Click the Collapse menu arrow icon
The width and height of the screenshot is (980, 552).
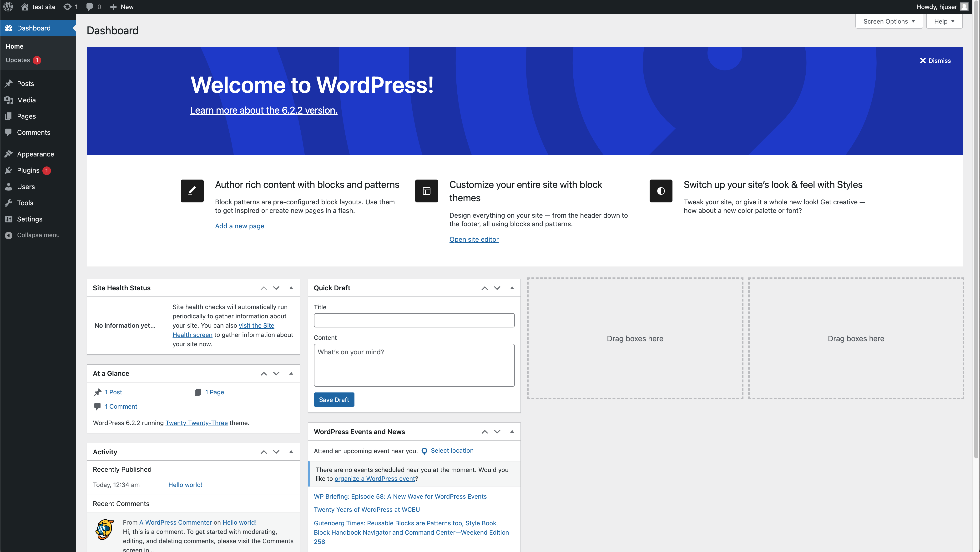[9, 235]
